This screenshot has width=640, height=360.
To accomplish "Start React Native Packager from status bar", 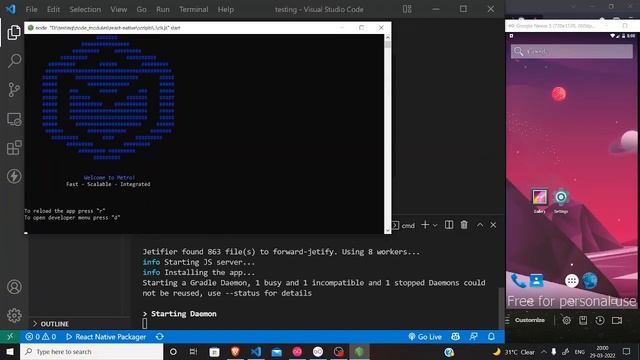I will (106, 337).
